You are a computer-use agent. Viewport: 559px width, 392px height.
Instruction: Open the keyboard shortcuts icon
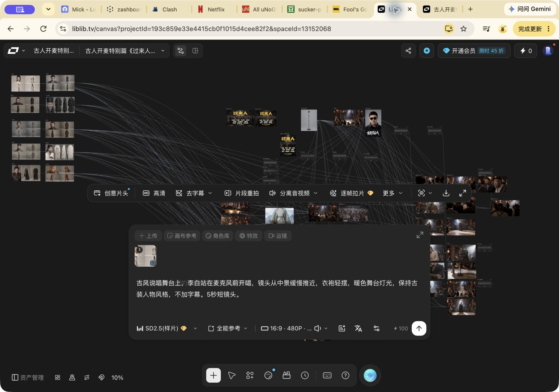(x=327, y=375)
